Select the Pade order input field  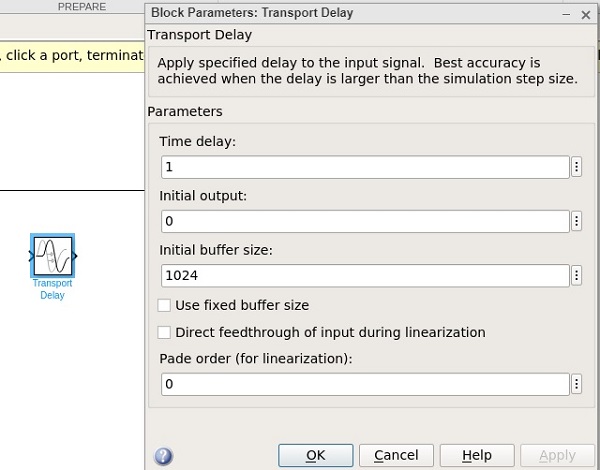[x=365, y=384]
